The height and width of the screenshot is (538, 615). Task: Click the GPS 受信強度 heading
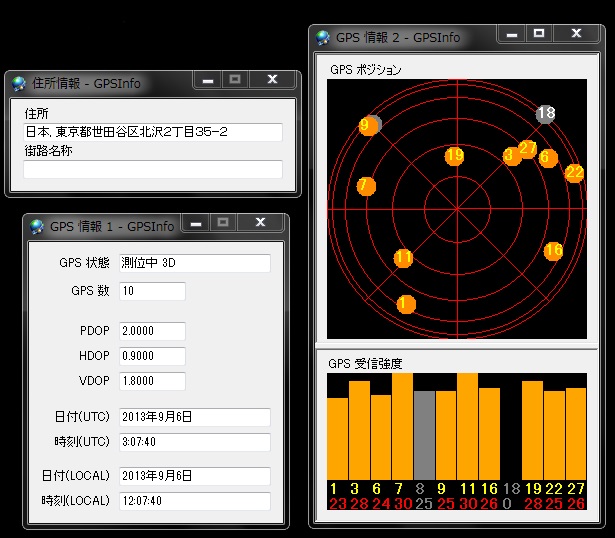coord(365,364)
